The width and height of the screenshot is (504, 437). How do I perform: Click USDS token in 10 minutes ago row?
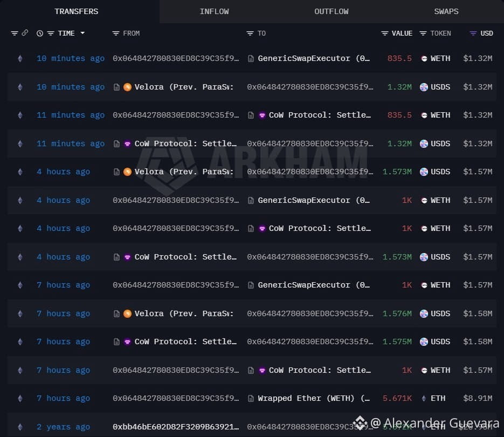[x=440, y=87]
